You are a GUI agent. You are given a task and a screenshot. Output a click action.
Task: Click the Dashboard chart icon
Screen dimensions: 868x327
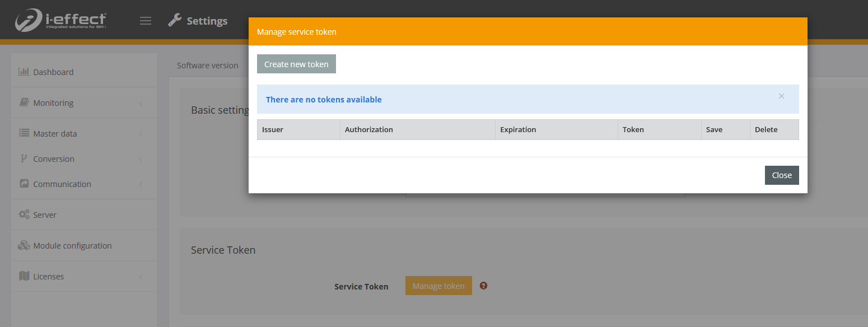24,72
